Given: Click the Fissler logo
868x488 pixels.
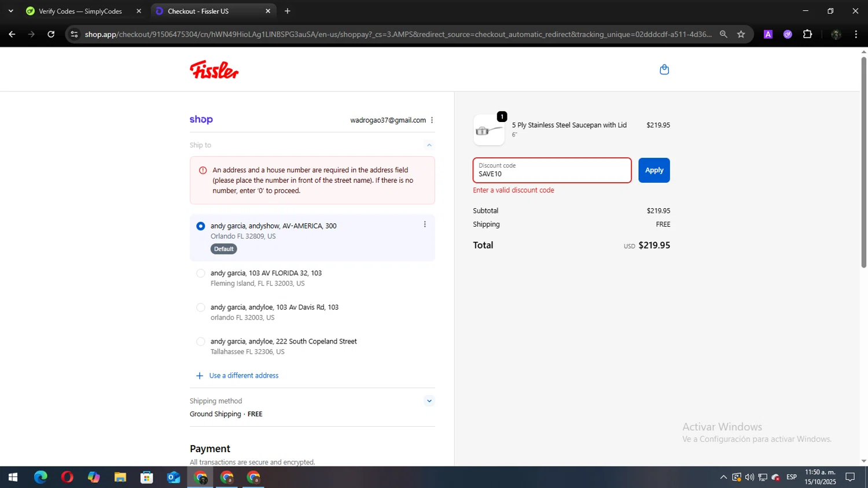Looking at the screenshot, I should (x=214, y=69).
